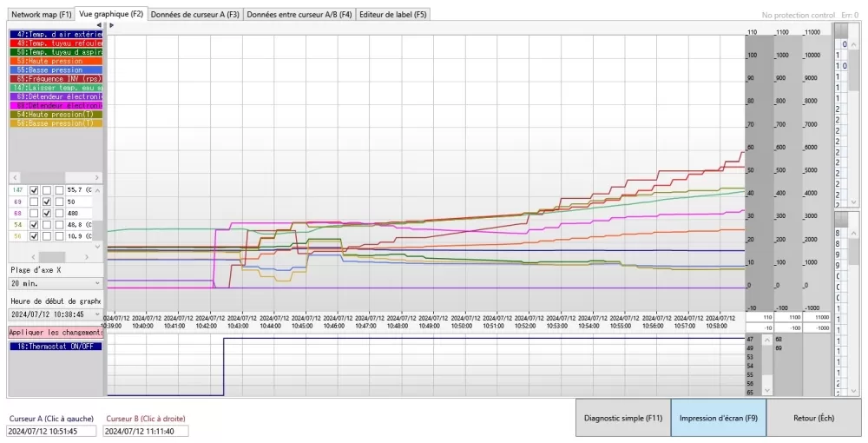The image size is (868, 443).
Task: Uncheck the ticked box in row 54
Action: (35, 225)
